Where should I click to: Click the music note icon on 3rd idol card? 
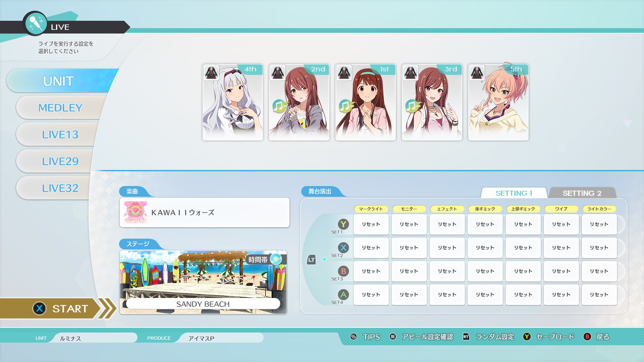[413, 106]
